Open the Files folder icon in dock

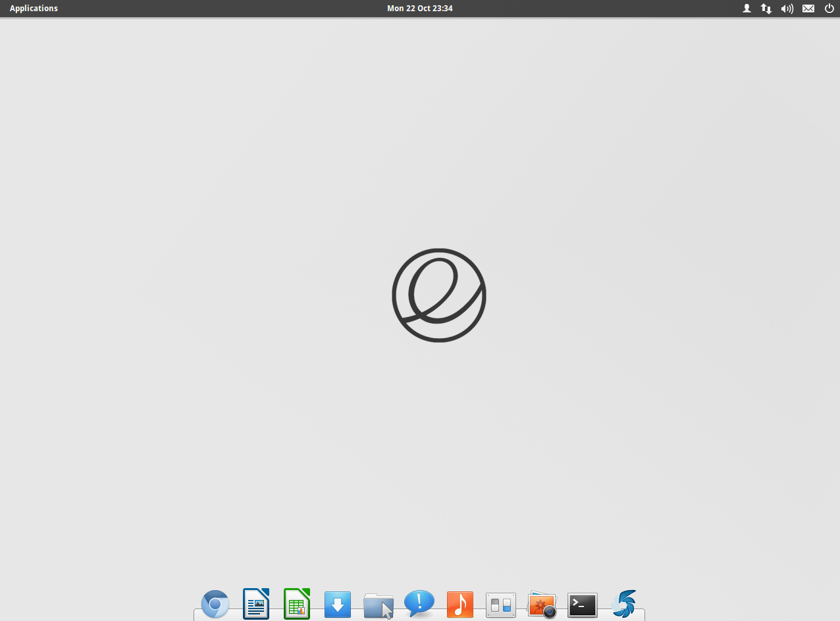coord(379,605)
